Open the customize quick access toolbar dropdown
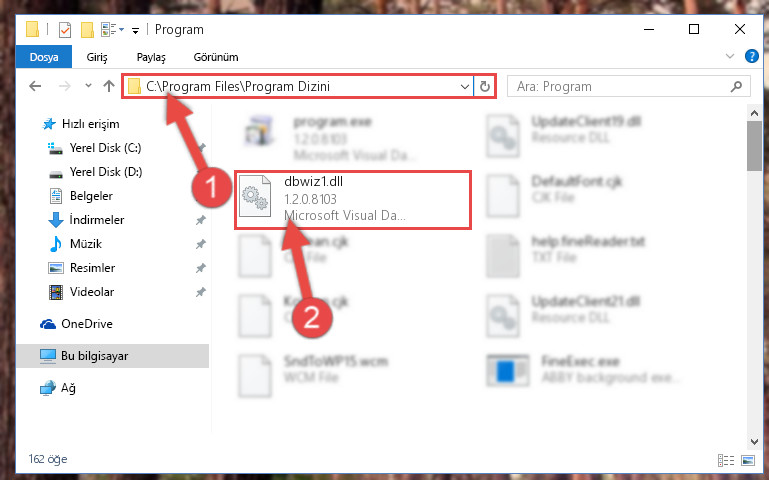 [135, 31]
